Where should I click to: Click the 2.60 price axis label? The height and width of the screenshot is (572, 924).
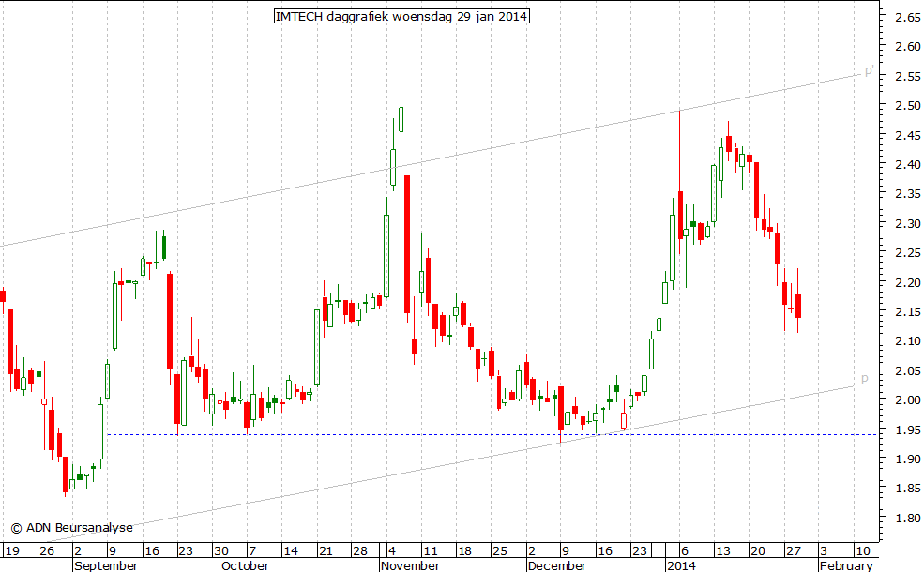tap(907, 47)
